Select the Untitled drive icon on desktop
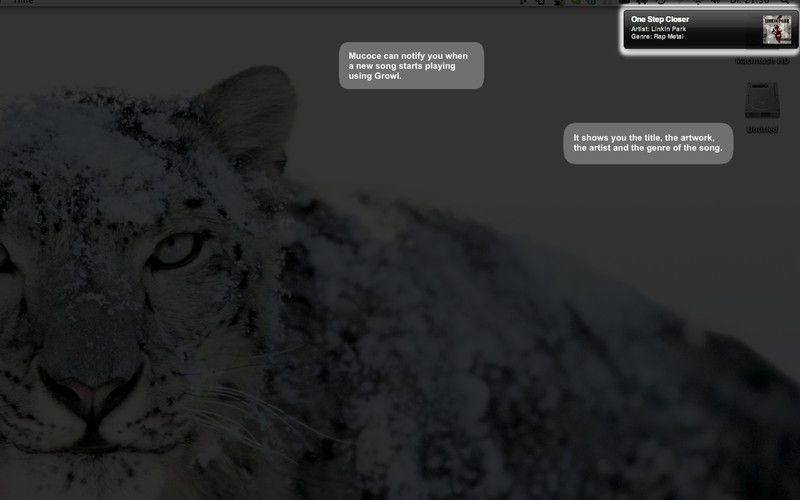The image size is (800, 500). [762, 101]
